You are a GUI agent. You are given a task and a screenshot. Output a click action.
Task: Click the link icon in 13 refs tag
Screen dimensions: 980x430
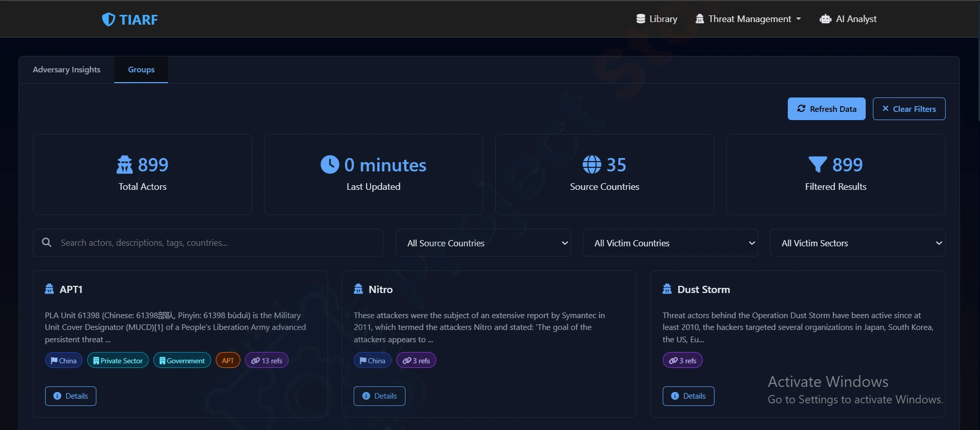point(255,361)
